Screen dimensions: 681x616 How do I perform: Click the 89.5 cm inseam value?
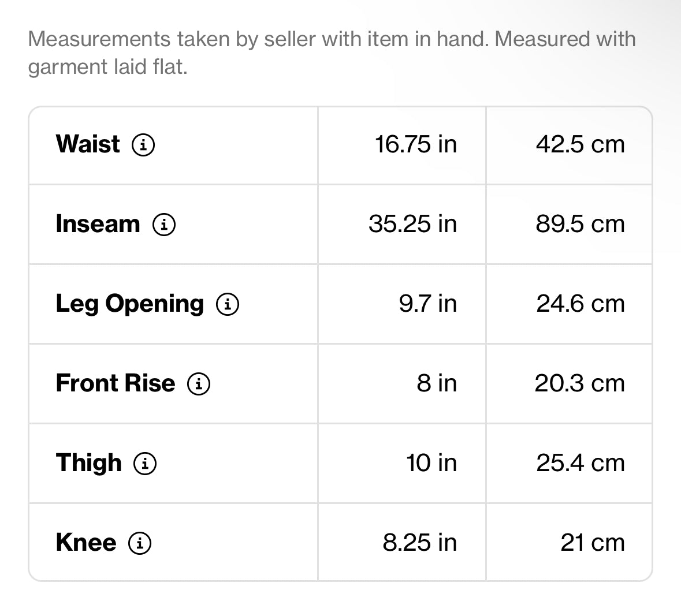(580, 224)
